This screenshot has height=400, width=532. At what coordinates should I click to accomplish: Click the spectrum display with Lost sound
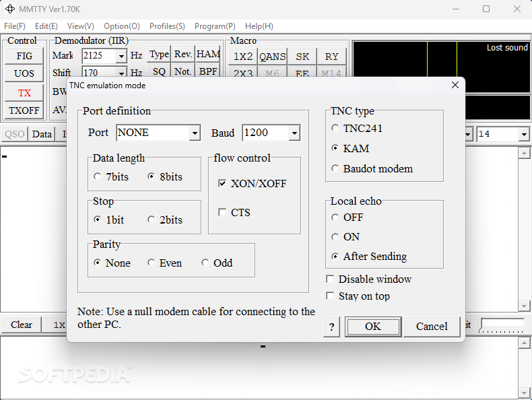pos(441,67)
